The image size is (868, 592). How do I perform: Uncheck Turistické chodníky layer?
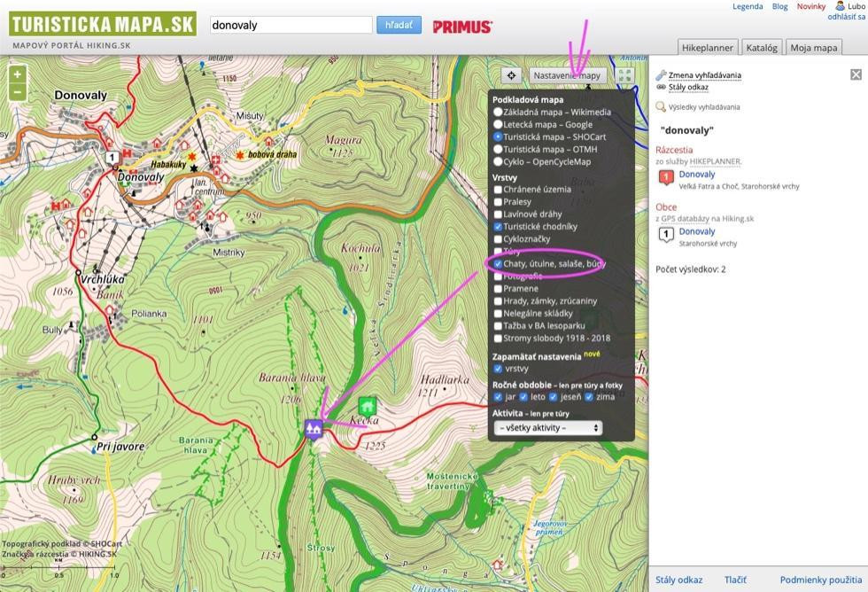pos(499,227)
